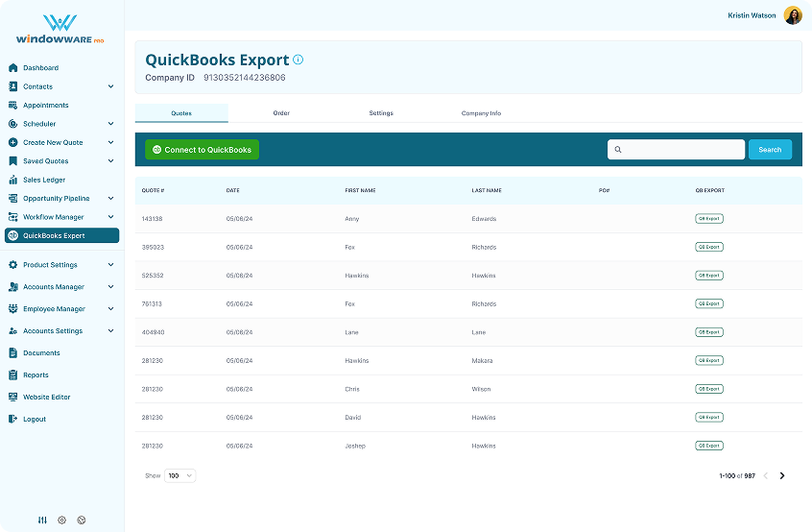Expand the Workflow Manager chevron

click(x=110, y=217)
